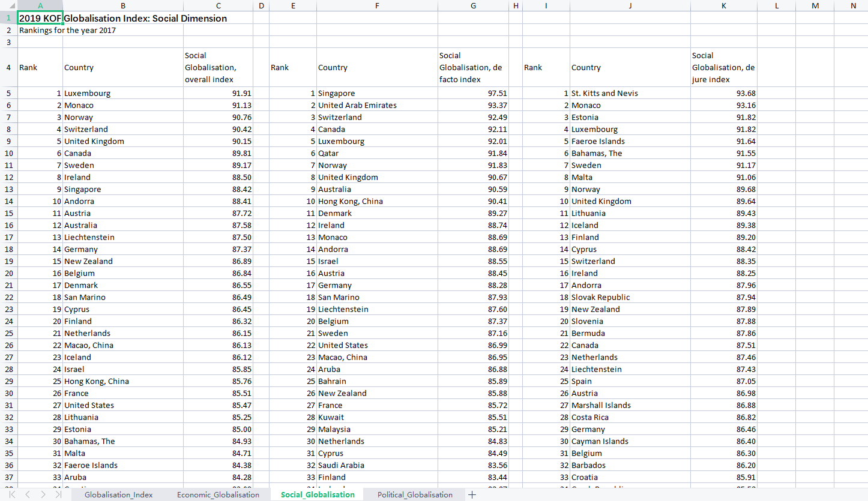Screen dimensions: 868x501
Task: Go to last sheet navigation arrow
Action: [58, 494]
